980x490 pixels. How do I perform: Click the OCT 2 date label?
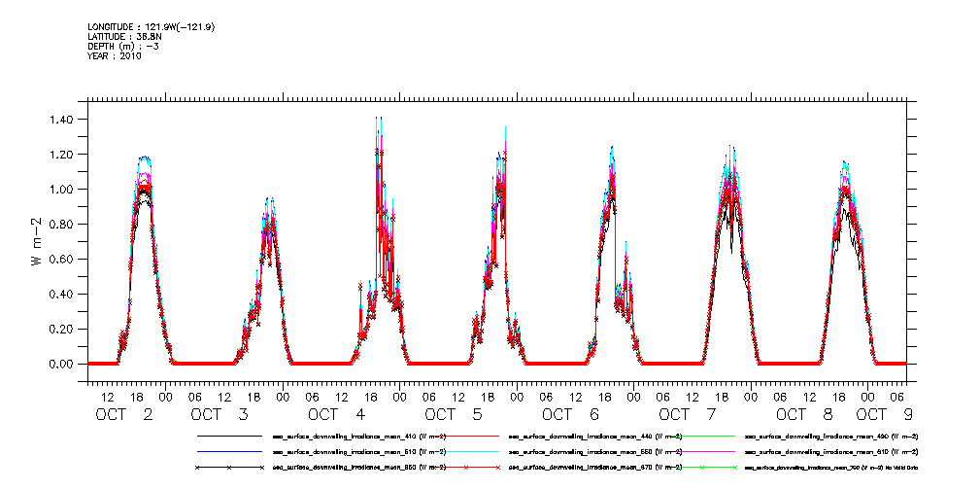124,414
